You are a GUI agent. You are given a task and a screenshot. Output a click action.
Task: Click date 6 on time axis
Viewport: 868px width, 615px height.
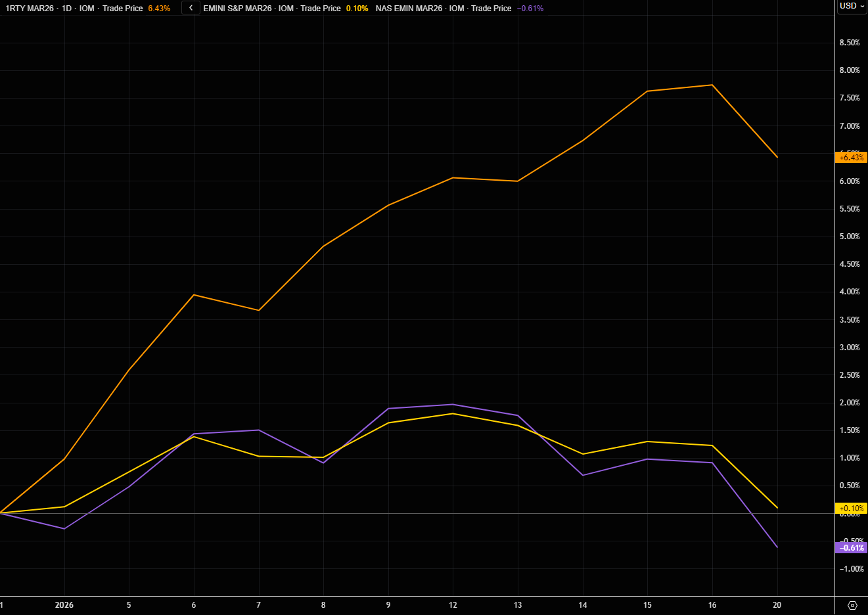194,605
